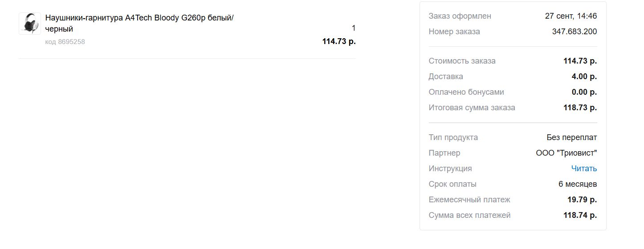Screen dimensions: 644x249
Task: Click the Читать instruction link
Action: (x=584, y=169)
